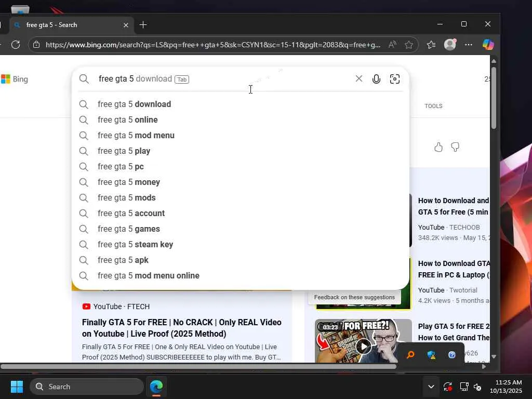Click the scroll right arrow
Screen dimensions: 532x399
tap(484, 366)
